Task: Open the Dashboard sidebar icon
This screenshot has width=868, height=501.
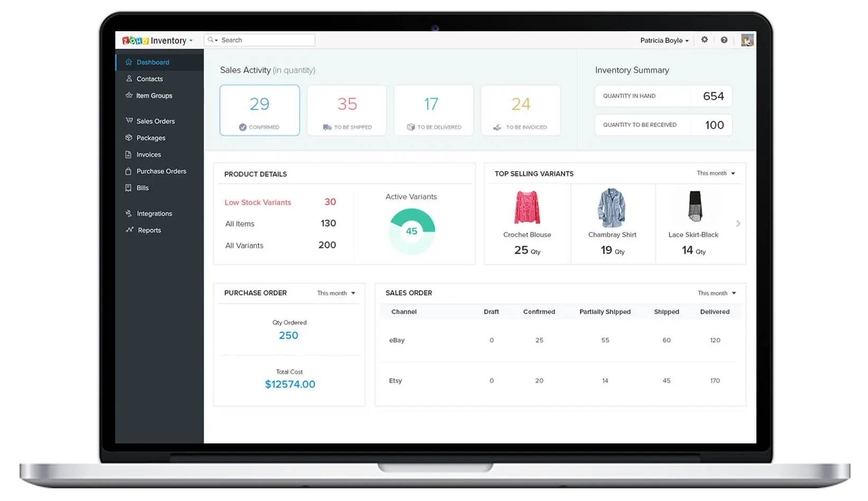Action: (x=129, y=62)
